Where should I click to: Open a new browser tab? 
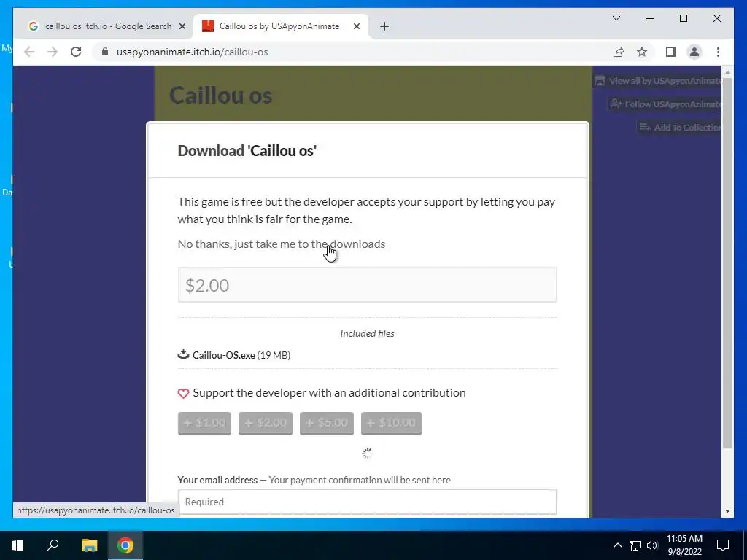[384, 27]
